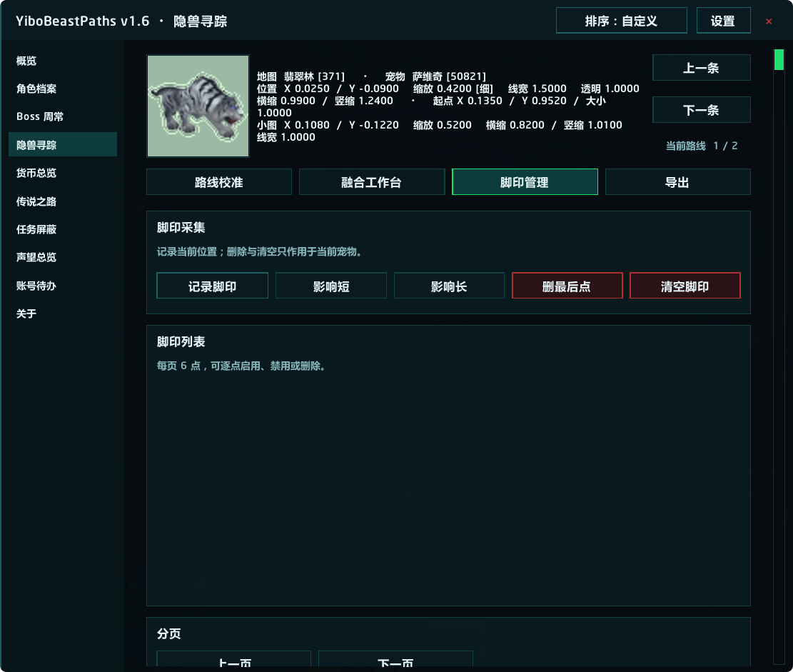Screen dimensions: 793x672
Task: Select the 脚印管理 tab
Action: pyautogui.click(x=525, y=182)
